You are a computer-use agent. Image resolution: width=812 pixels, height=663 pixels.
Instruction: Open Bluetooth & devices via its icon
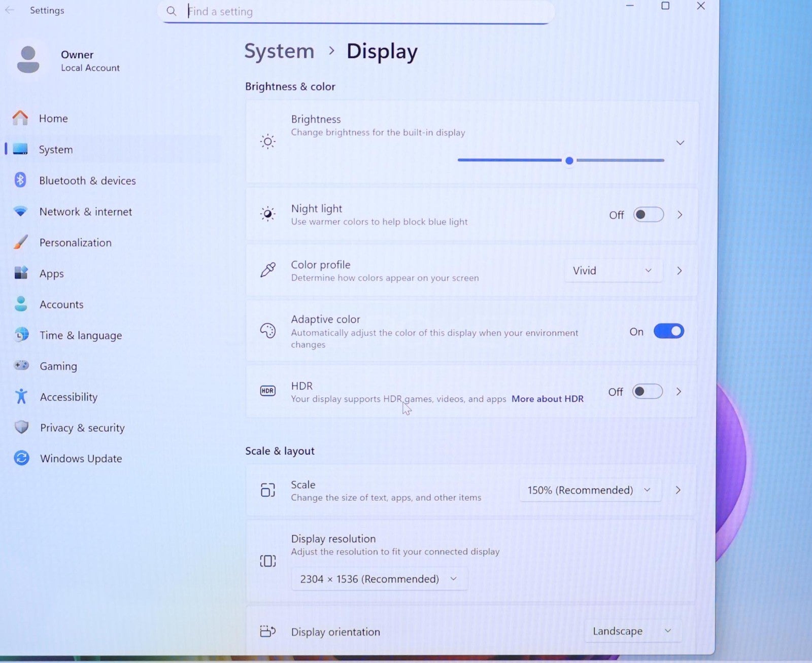click(x=20, y=180)
